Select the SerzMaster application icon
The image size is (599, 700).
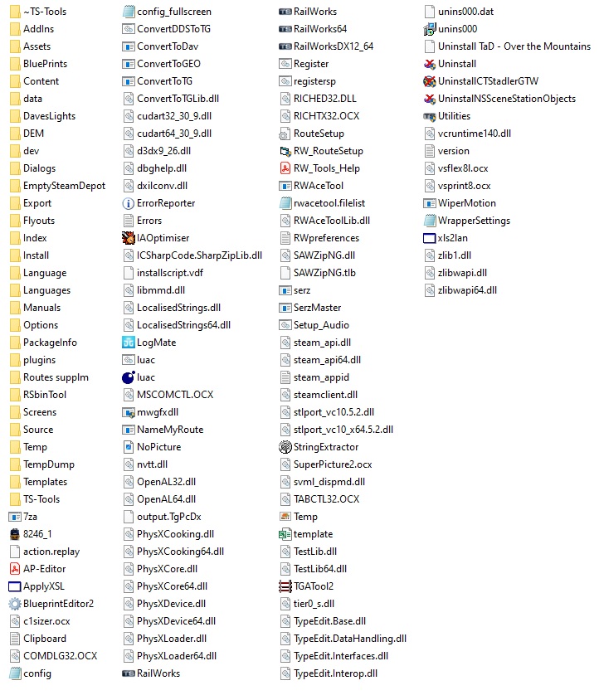coord(285,308)
